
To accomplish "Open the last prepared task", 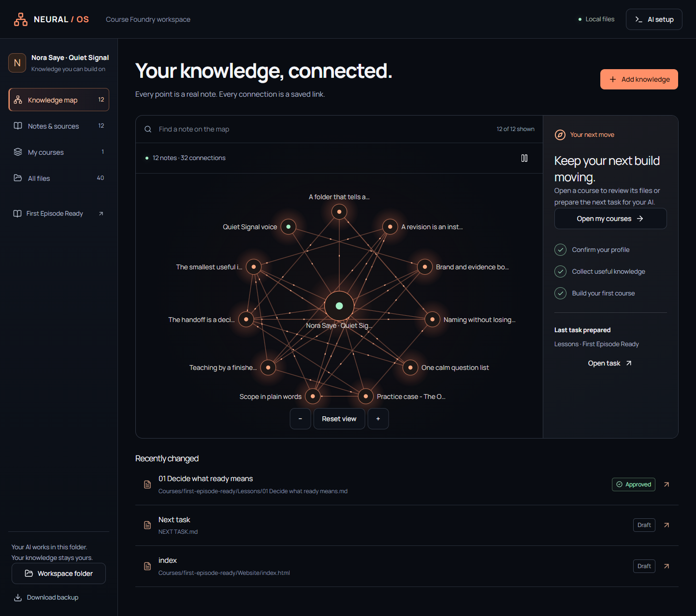I will pos(610,363).
